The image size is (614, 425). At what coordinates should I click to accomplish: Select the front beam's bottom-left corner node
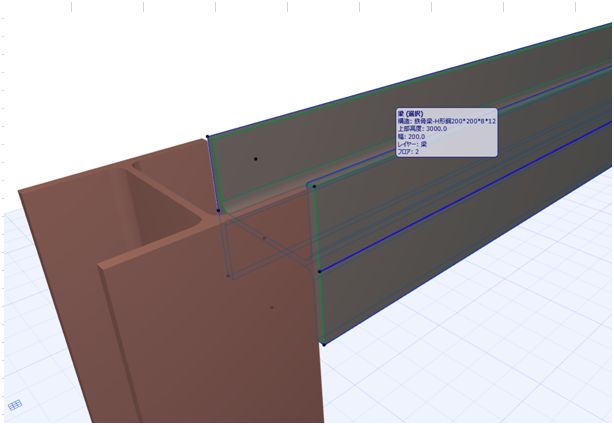[x=323, y=344]
